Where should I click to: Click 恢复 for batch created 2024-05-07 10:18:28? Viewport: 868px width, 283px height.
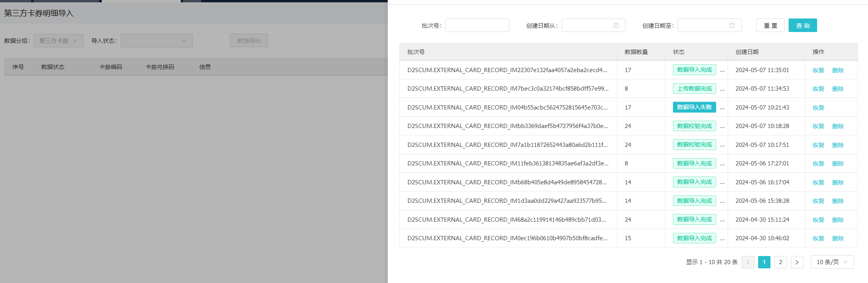(818, 126)
